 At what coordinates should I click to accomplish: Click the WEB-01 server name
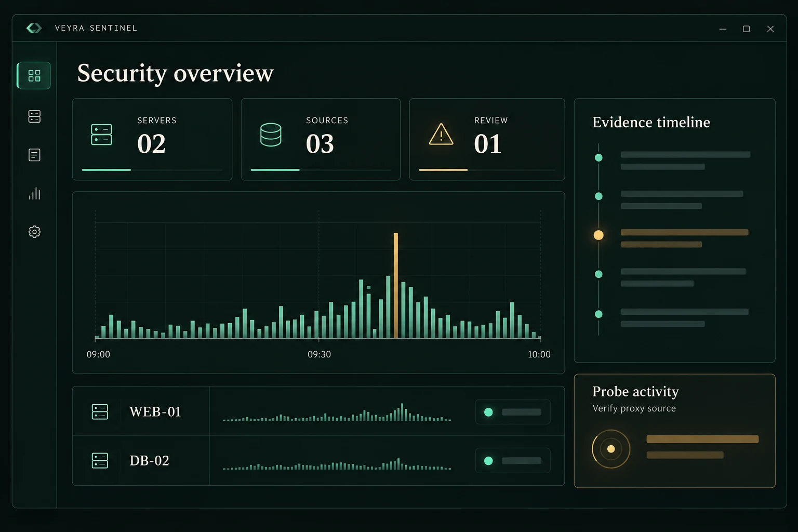[155, 412]
